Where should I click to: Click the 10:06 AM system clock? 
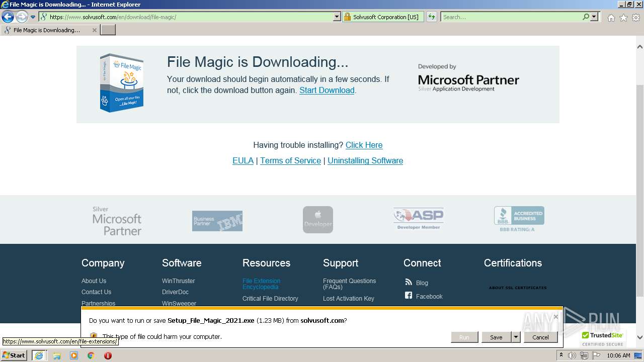(x=618, y=355)
